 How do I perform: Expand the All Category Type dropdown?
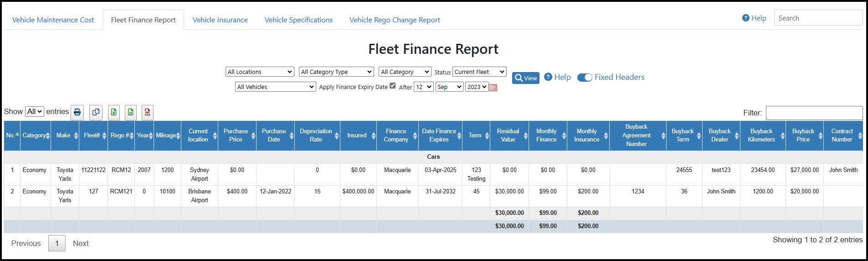(x=336, y=72)
